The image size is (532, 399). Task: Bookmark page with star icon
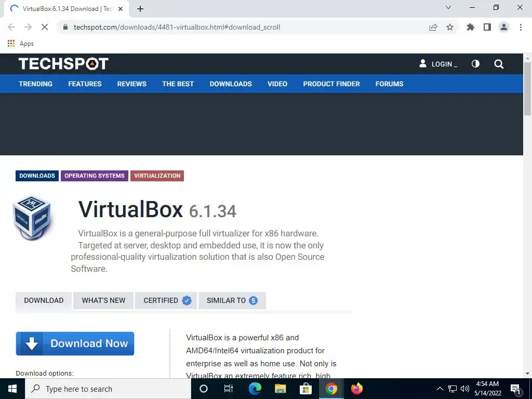(450, 27)
